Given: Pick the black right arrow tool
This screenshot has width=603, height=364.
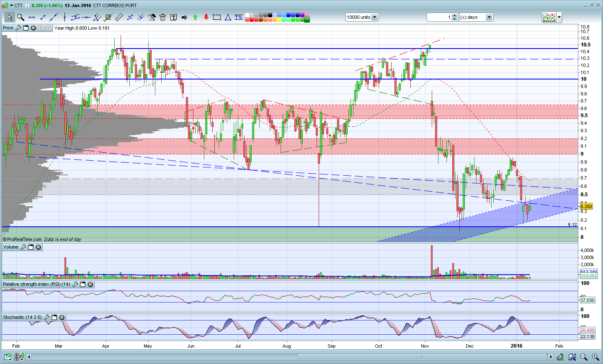Looking at the screenshot, I should (x=184, y=17).
